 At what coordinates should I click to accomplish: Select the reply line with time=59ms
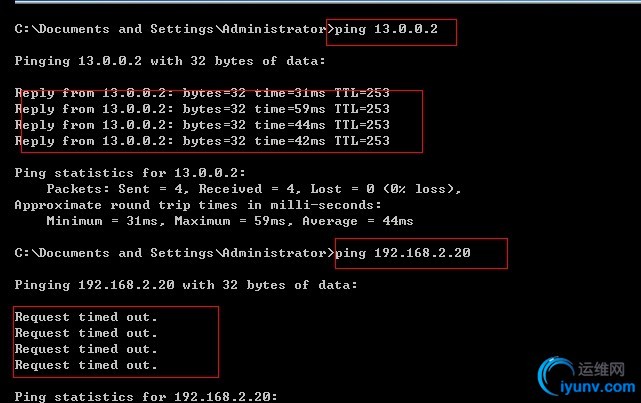[x=202, y=109]
